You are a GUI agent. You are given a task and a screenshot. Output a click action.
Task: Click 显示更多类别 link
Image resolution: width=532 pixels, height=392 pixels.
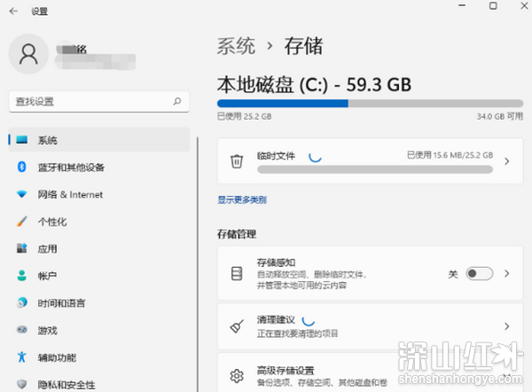click(242, 200)
